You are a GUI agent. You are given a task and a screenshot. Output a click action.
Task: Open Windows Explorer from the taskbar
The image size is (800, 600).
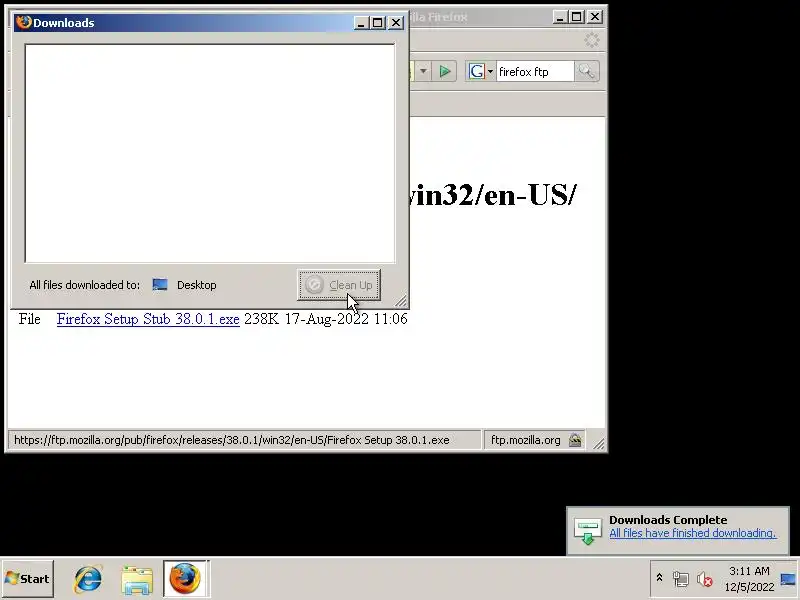coord(137,579)
